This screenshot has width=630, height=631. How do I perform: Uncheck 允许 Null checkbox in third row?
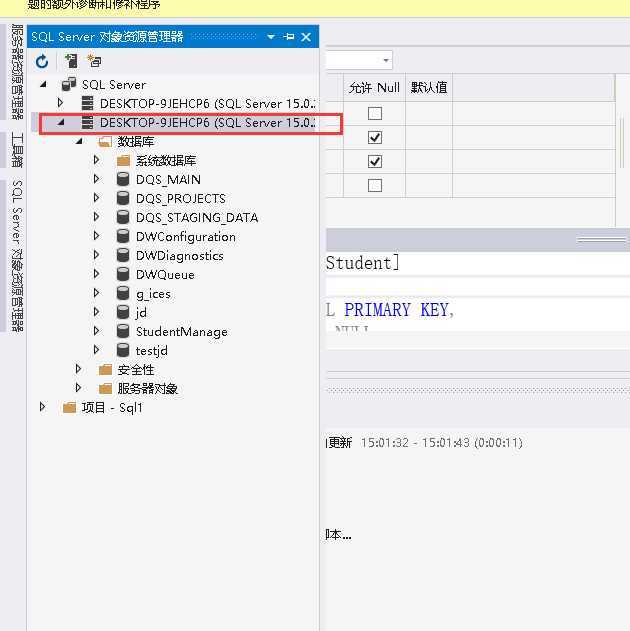coord(375,161)
